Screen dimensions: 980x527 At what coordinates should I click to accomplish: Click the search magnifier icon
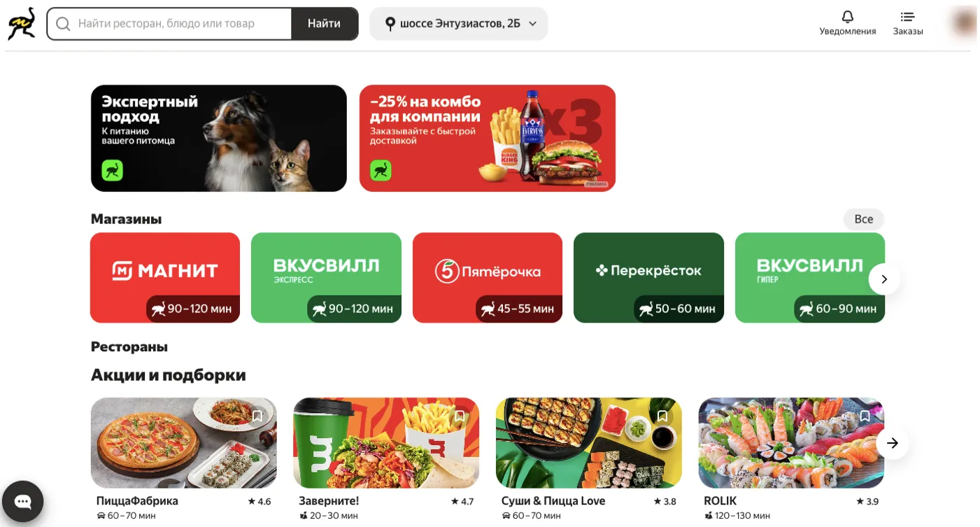[x=63, y=24]
